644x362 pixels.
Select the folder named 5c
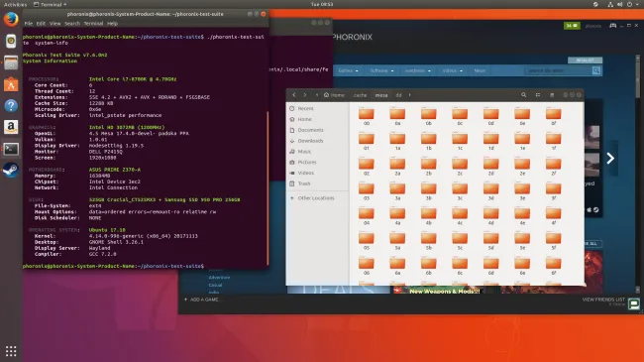[460, 241]
